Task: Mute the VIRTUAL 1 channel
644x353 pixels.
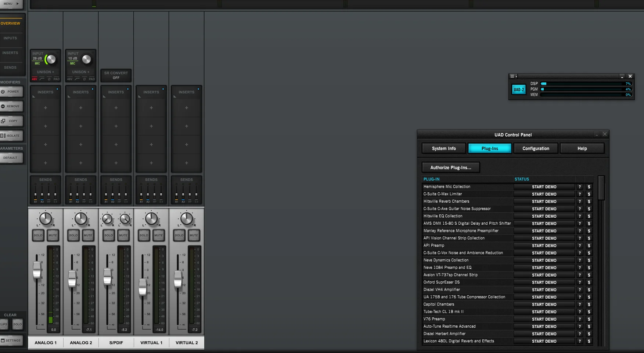Action: (159, 235)
